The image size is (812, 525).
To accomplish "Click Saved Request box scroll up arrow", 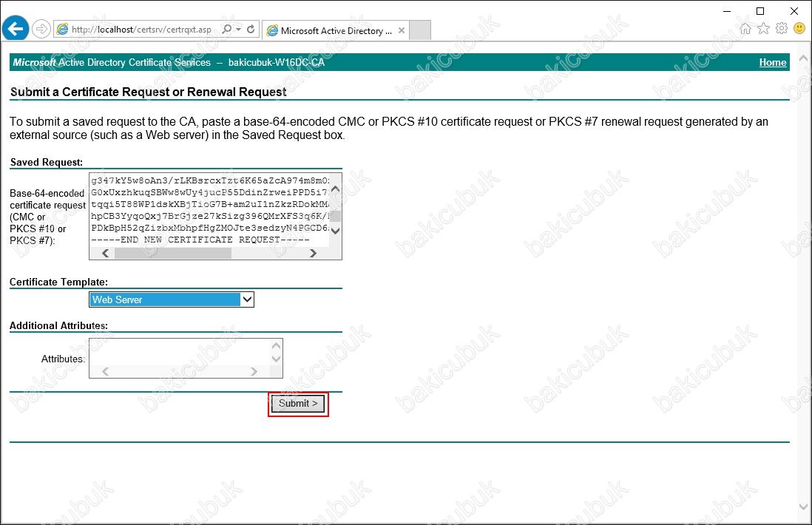I will click(x=336, y=189).
